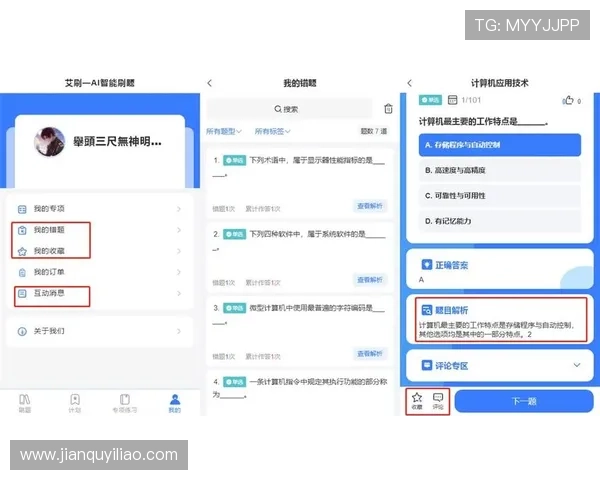
Task: Tap 单选 tag on wrong question 3
Action: tap(234, 308)
